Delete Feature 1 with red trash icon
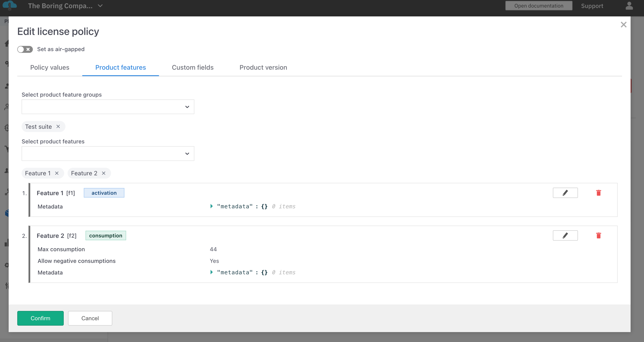Viewport: 644px width, 342px height. 598,193
